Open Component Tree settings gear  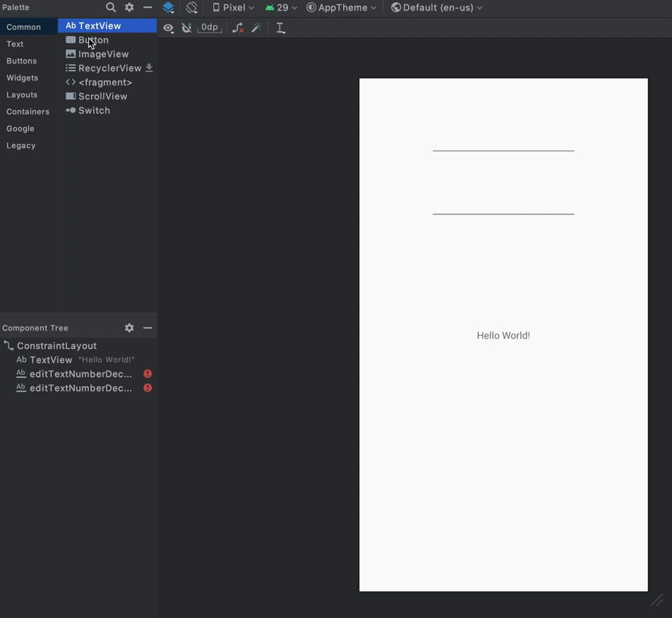coord(129,327)
